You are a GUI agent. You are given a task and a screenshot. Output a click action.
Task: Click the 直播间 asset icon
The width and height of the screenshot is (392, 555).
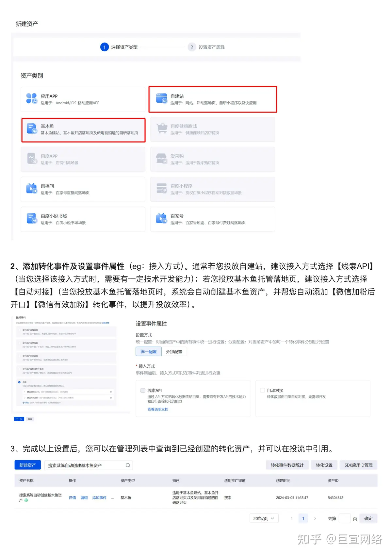(x=32, y=189)
